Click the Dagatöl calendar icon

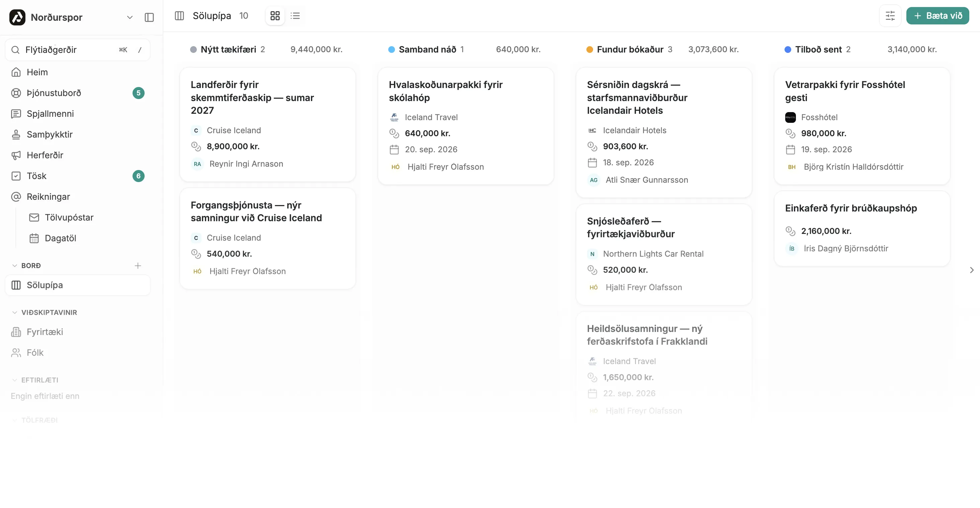pos(34,238)
